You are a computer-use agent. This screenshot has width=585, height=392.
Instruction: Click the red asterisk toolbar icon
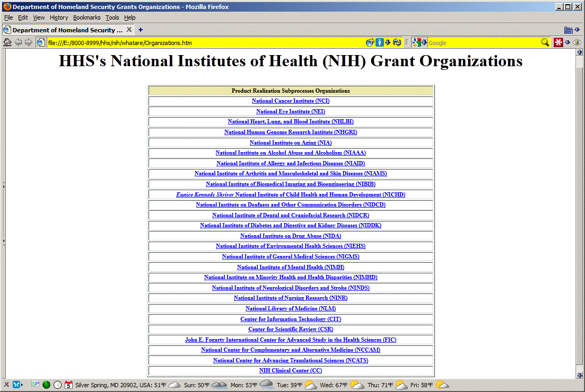coord(558,42)
